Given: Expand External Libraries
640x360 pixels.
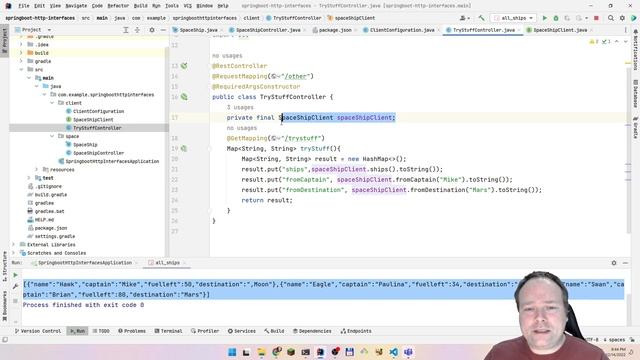Looking at the screenshot, I should coord(13,244).
